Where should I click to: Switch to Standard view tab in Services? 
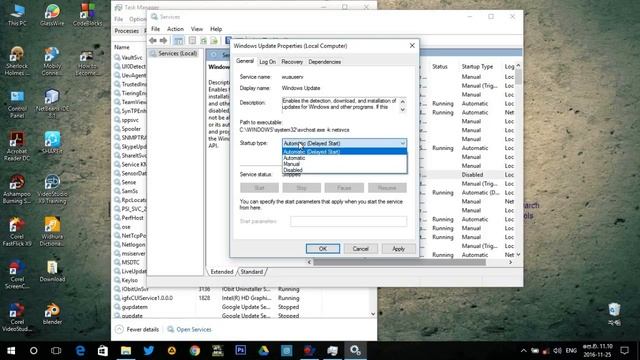tap(251, 272)
